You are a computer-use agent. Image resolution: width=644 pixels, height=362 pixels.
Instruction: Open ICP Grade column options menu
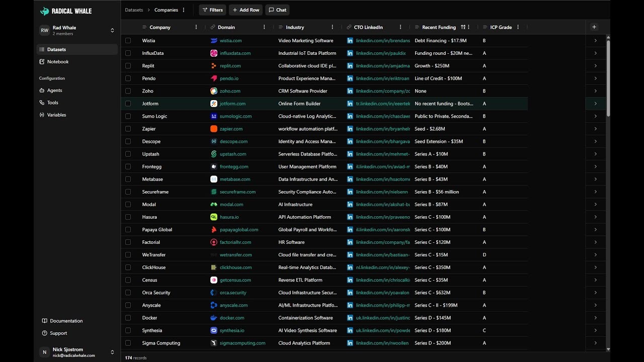(518, 27)
